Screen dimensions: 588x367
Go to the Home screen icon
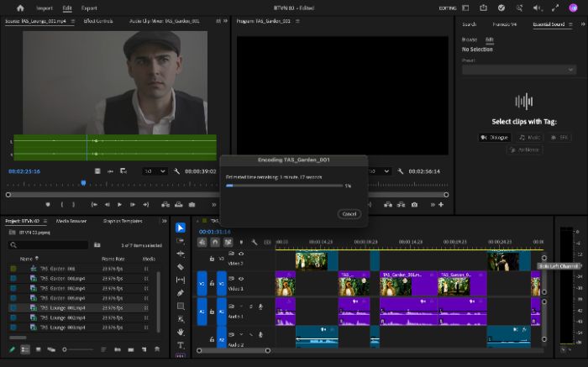[x=20, y=8]
